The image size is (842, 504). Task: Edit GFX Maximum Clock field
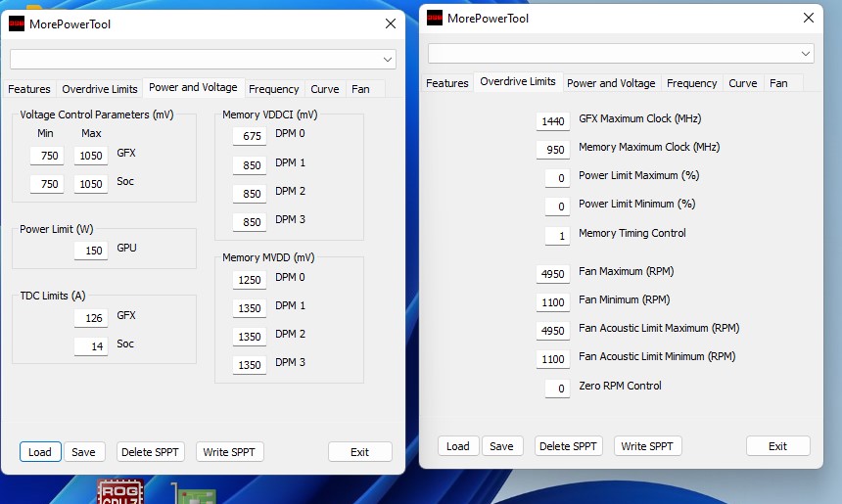tap(552, 121)
